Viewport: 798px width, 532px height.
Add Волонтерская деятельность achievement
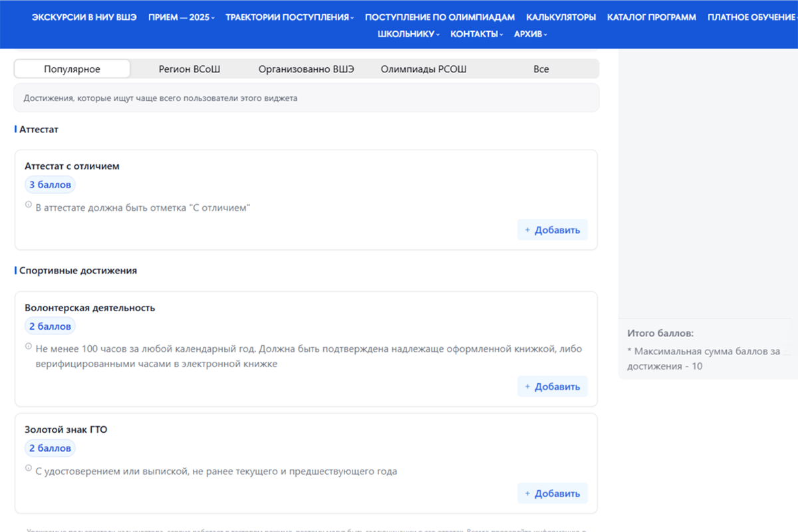[553, 386]
